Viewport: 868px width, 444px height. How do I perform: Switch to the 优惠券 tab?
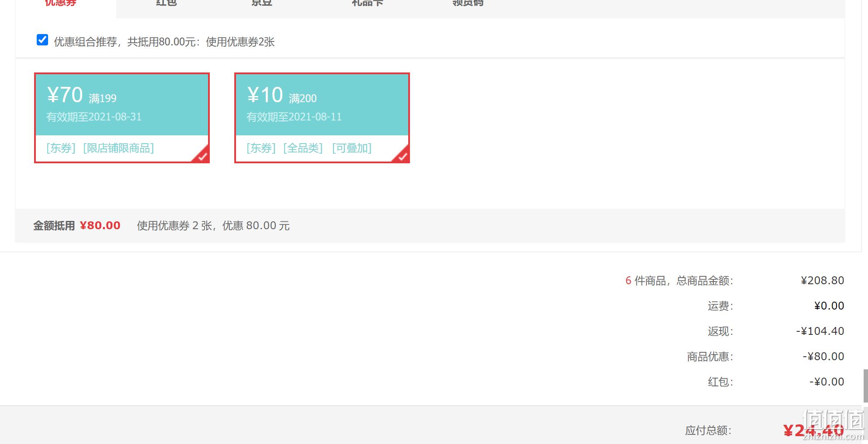[x=60, y=3]
